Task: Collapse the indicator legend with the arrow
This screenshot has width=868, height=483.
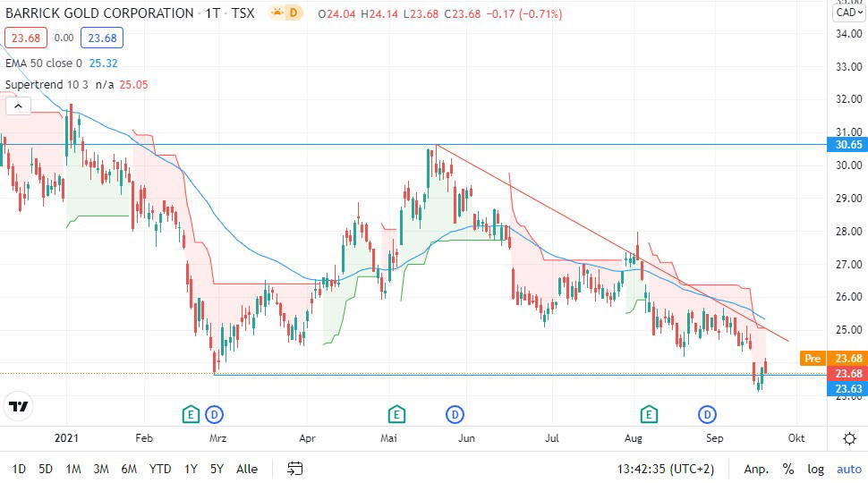Action: 18,106
